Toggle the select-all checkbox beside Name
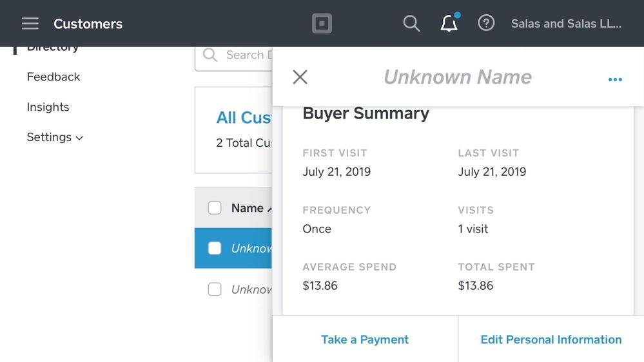The width and height of the screenshot is (644, 362). pyautogui.click(x=215, y=207)
